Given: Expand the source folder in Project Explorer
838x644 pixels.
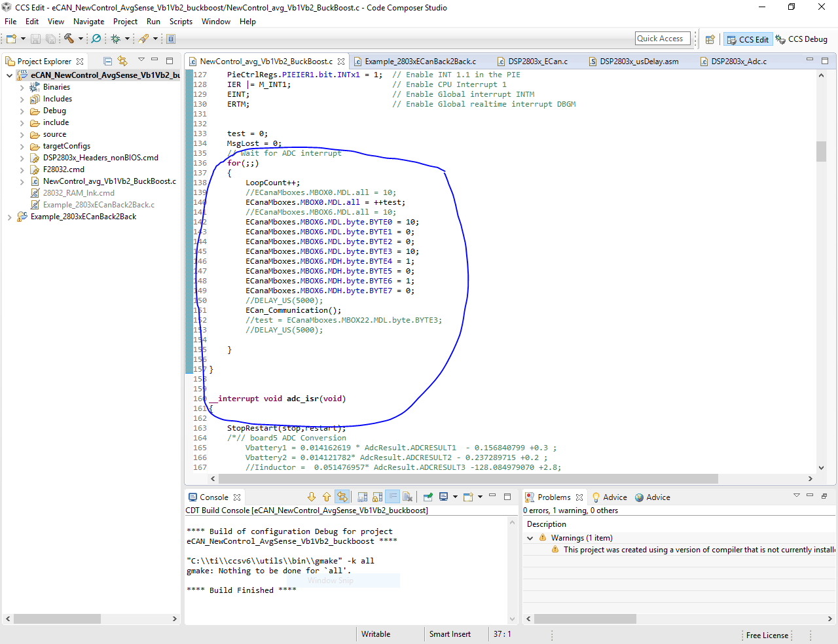Looking at the screenshot, I should [x=22, y=134].
